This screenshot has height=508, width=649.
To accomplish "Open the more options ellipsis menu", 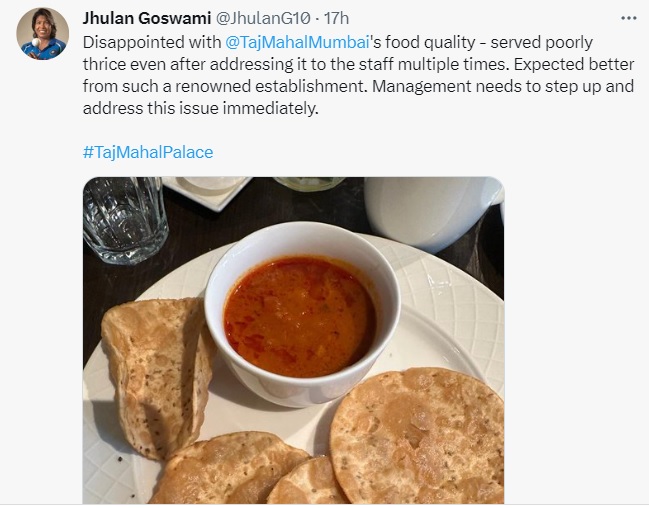I will (628, 18).
